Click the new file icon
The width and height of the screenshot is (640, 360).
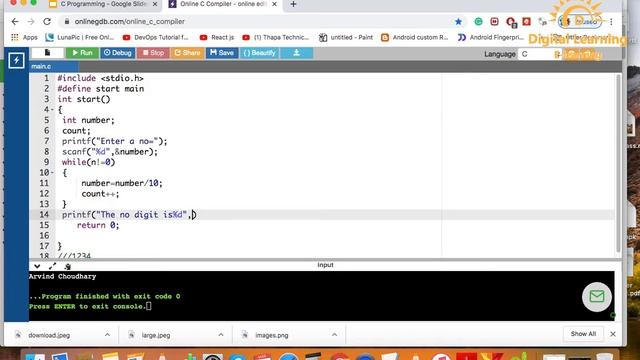pyautogui.click(x=47, y=53)
